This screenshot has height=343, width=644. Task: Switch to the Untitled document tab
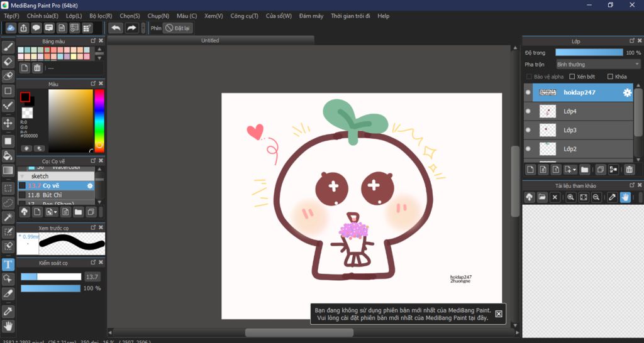(210, 40)
